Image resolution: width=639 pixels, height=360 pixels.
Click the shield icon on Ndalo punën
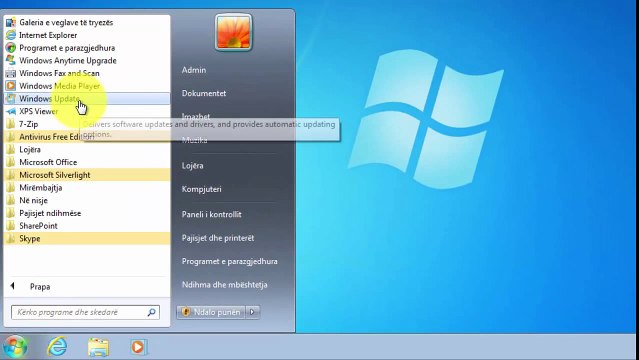tap(186, 312)
